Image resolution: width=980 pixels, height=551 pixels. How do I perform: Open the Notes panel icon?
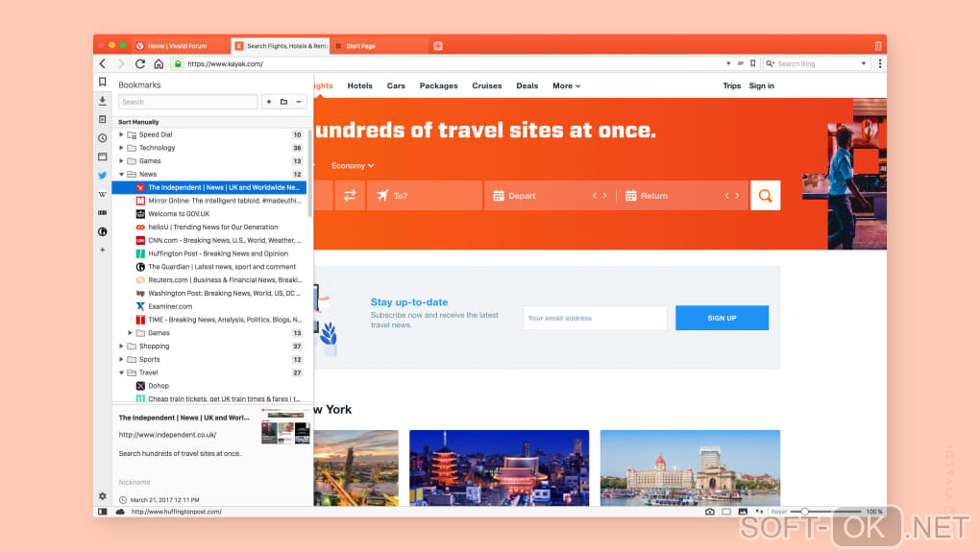click(x=103, y=119)
